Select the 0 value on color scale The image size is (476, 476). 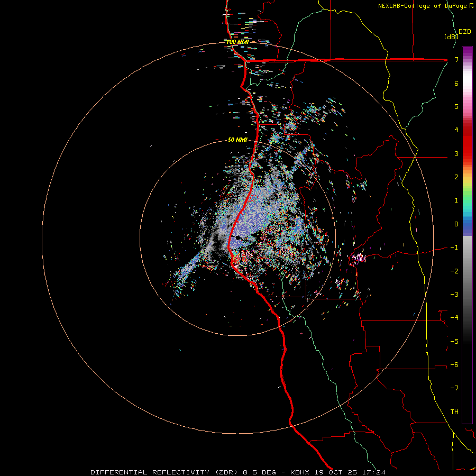456,224
